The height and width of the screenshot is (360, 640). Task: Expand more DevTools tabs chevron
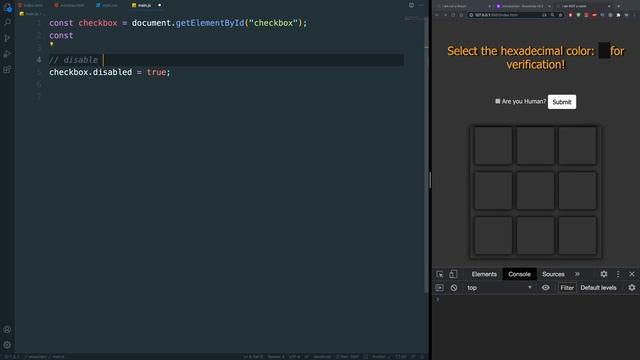coord(577,274)
